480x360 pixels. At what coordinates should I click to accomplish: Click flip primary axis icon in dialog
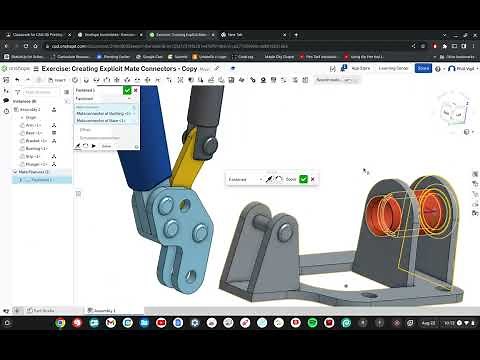click(x=78, y=146)
